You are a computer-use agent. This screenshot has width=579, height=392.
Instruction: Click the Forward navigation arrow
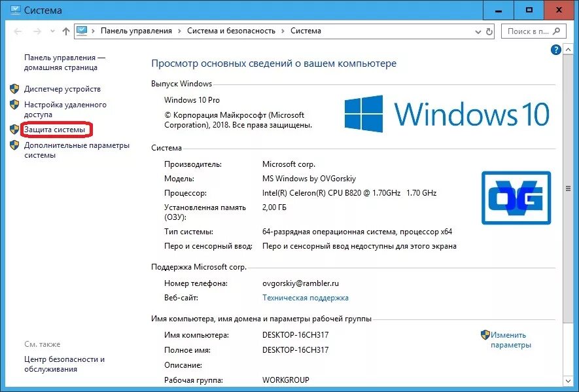[x=37, y=31]
